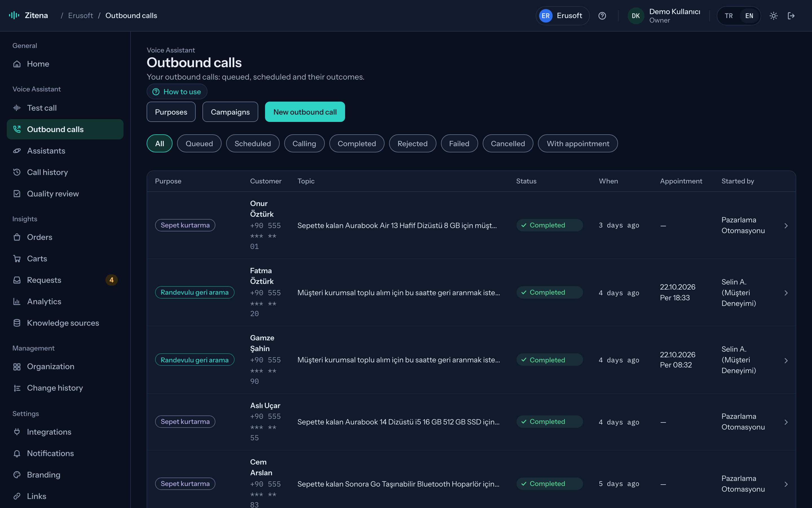Click the Test call waveform icon
The height and width of the screenshot is (508, 812).
point(17,108)
